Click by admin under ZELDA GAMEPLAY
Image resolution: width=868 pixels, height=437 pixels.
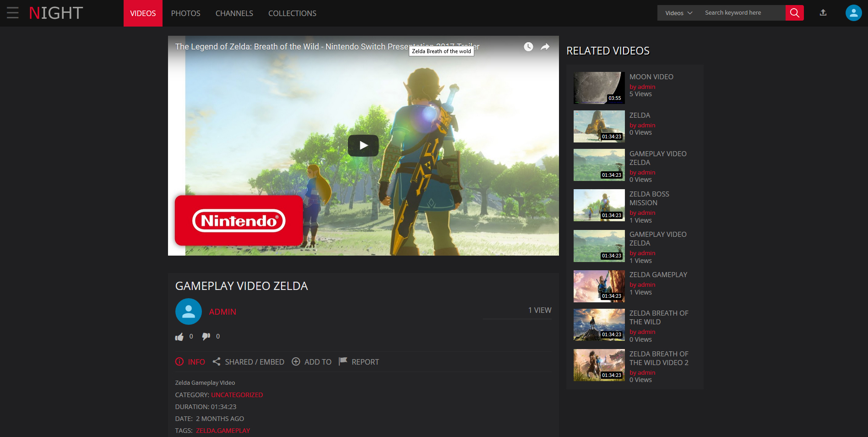pyautogui.click(x=642, y=284)
